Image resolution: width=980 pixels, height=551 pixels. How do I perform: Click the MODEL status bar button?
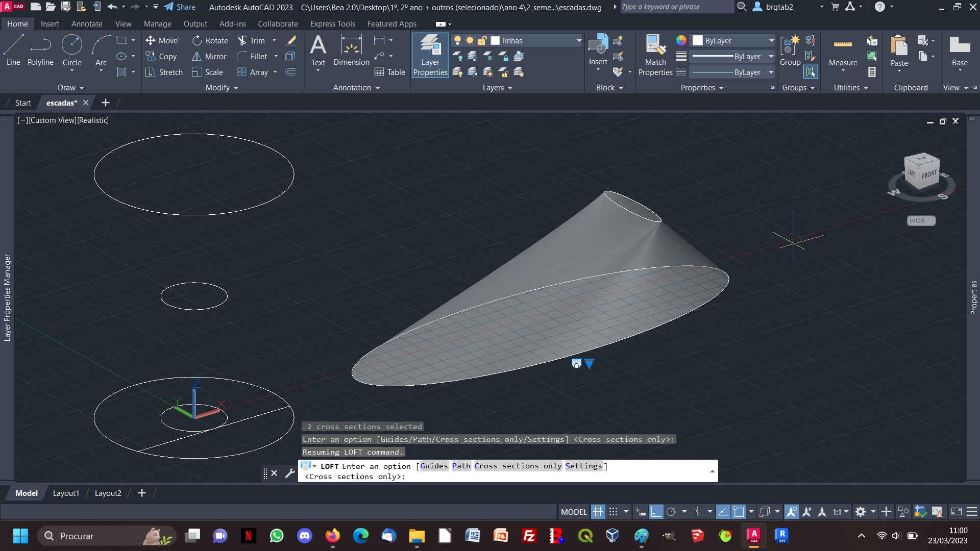point(574,511)
